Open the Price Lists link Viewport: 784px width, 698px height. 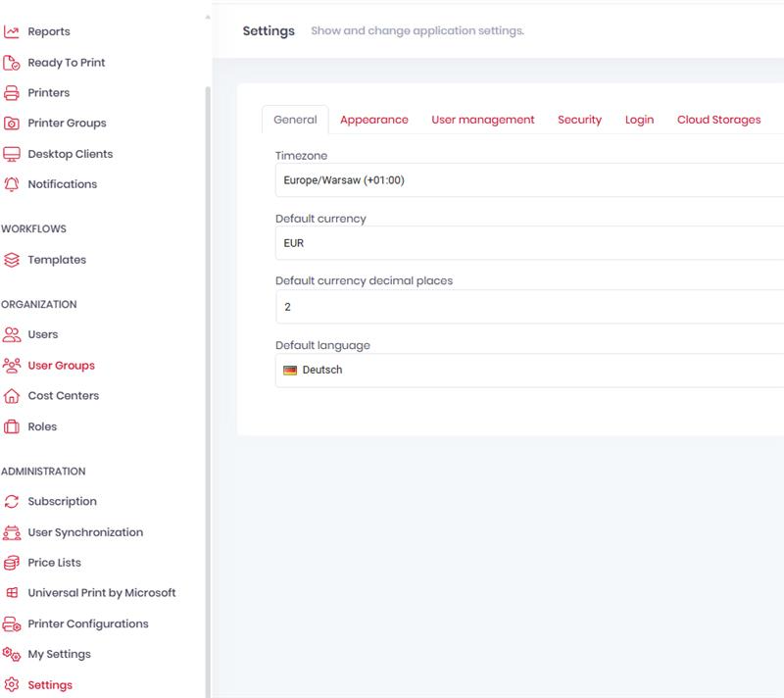(x=54, y=563)
